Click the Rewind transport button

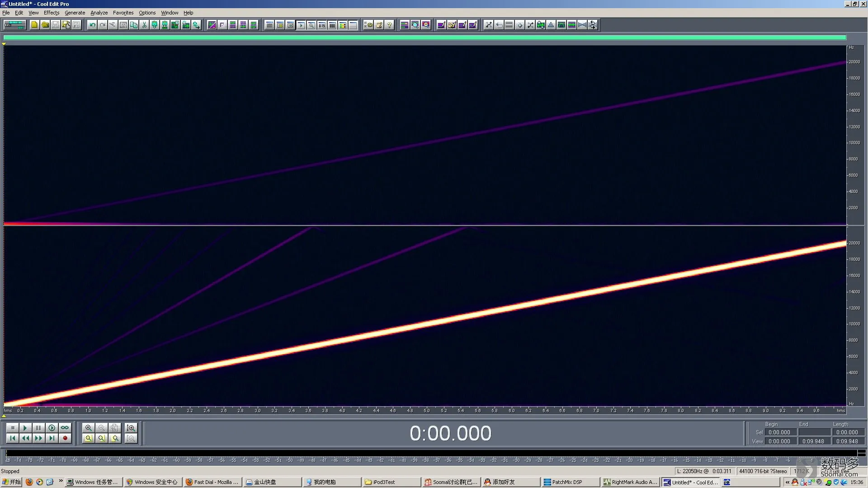25,438
